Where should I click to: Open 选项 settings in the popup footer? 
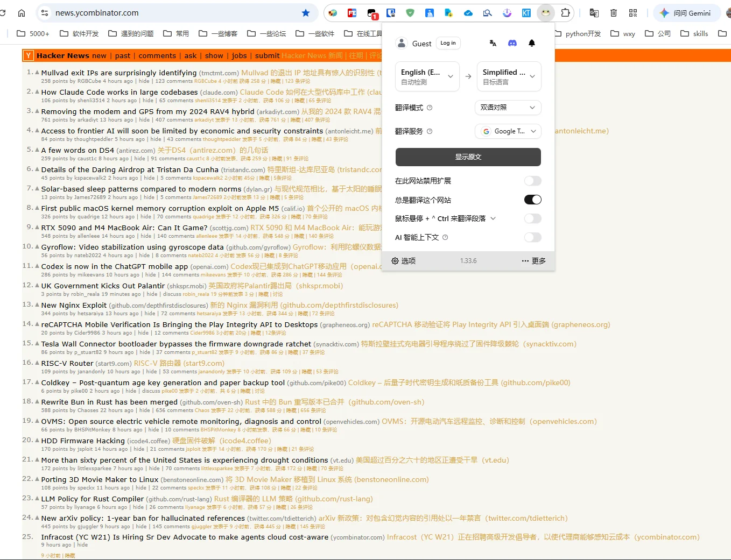point(404,261)
